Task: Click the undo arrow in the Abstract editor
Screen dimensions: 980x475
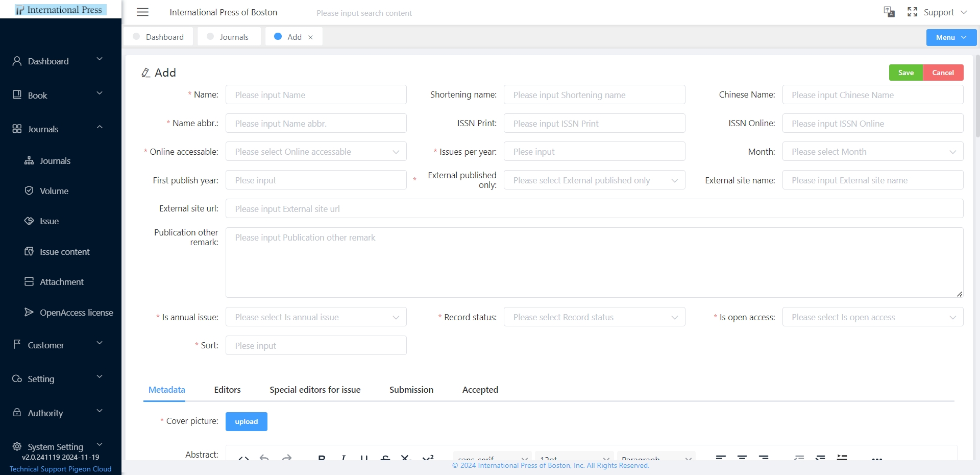Action: (264, 458)
